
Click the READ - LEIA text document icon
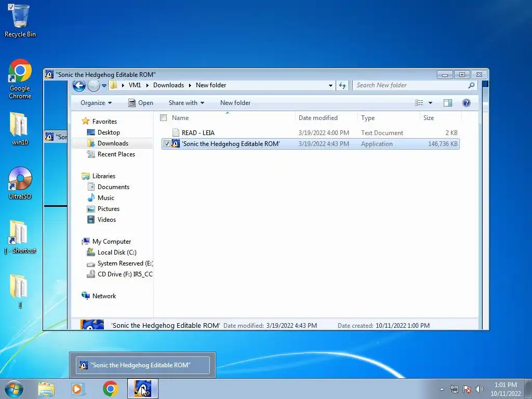click(176, 132)
